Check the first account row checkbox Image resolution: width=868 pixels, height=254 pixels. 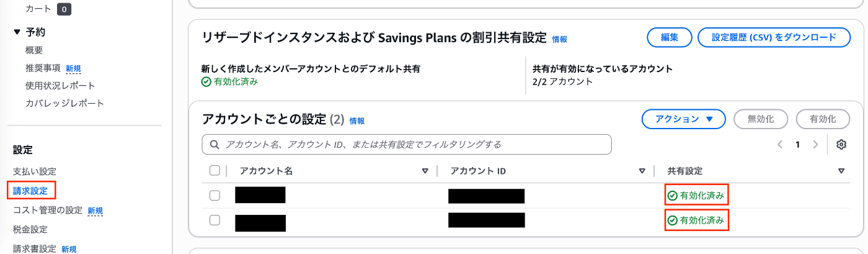point(215,196)
